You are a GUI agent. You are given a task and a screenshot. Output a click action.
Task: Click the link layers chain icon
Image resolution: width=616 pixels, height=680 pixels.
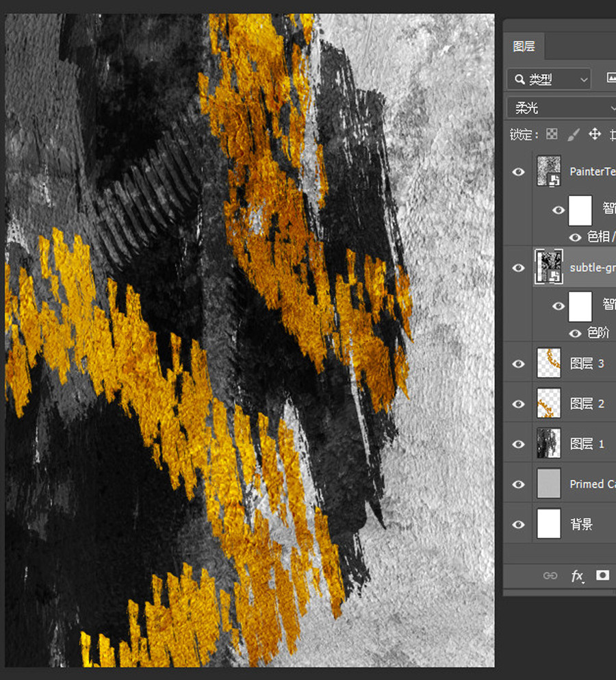[550, 575]
